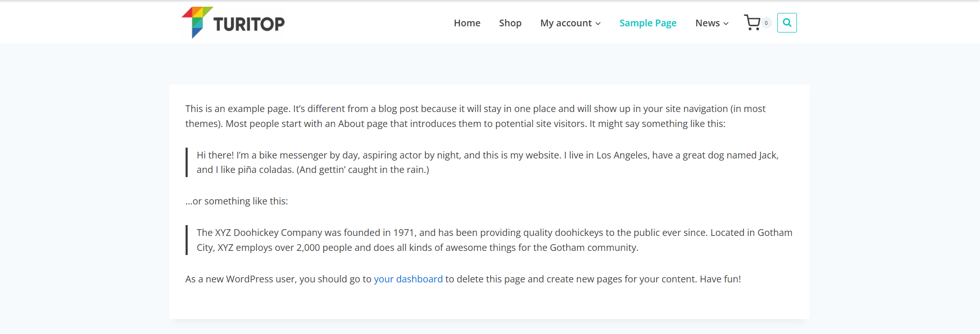The height and width of the screenshot is (334, 980).
Task: Open the Shop menu item
Action: tap(510, 23)
